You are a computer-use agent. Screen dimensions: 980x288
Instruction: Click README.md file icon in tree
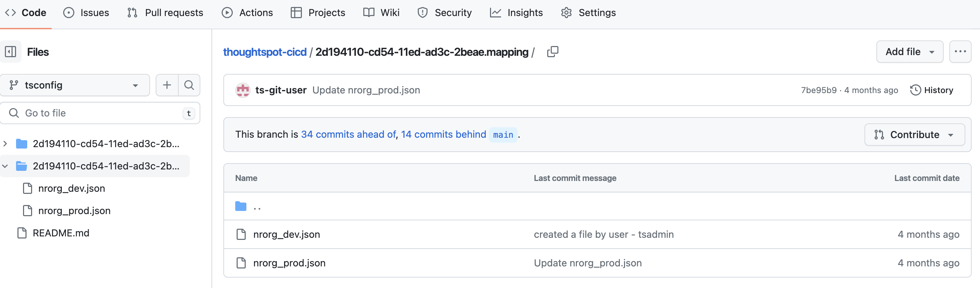click(x=22, y=233)
